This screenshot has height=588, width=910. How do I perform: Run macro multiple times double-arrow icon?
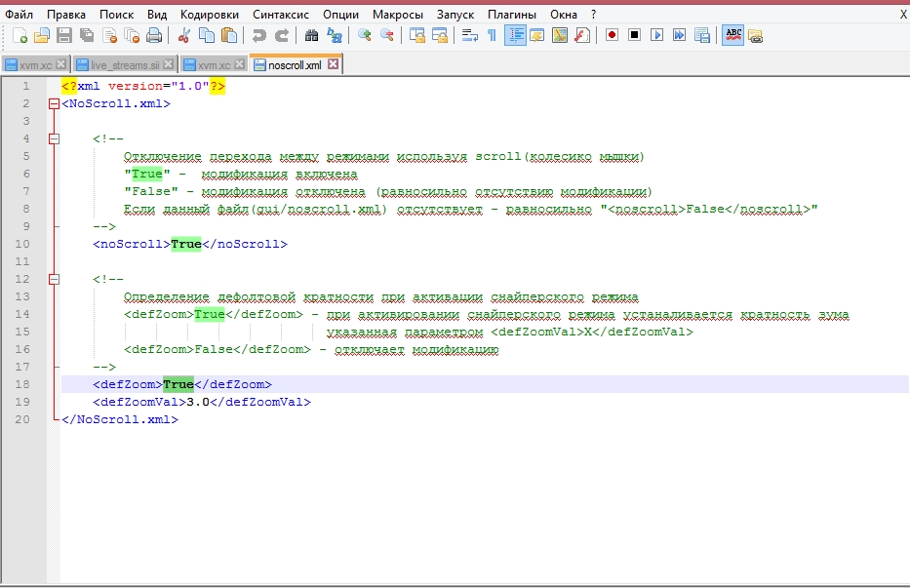(679, 36)
